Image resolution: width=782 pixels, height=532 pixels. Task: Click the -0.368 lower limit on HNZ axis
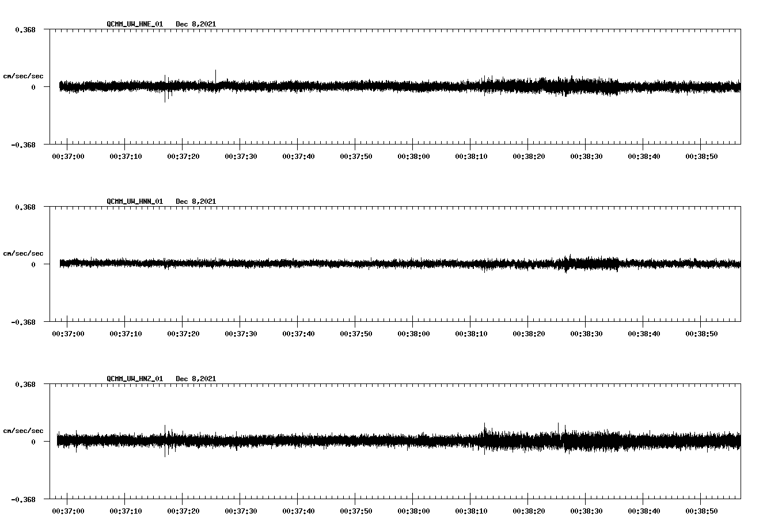[x=23, y=500]
